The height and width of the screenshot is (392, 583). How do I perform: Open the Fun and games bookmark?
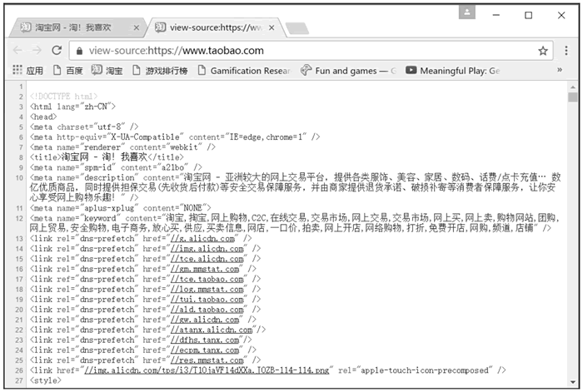[348, 70]
